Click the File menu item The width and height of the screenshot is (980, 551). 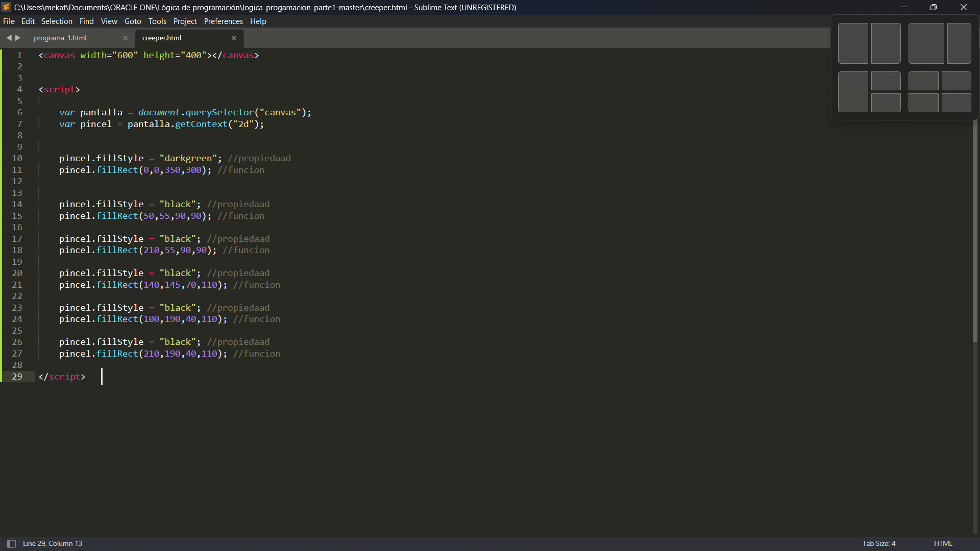pyautogui.click(x=9, y=21)
